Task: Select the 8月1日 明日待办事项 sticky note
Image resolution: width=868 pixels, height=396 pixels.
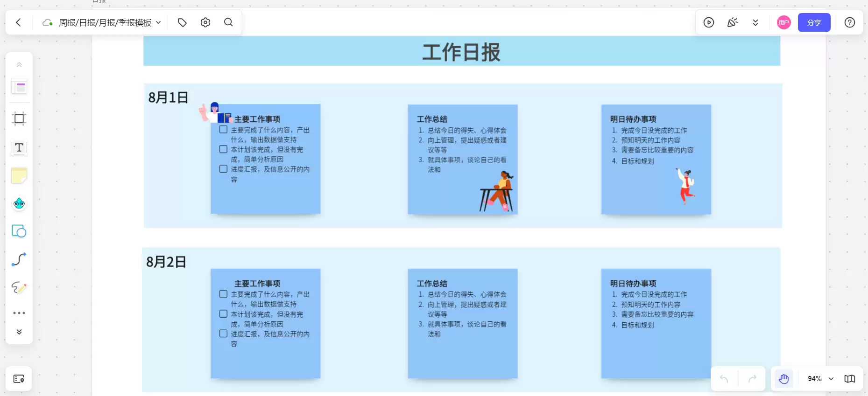Action: [656, 160]
